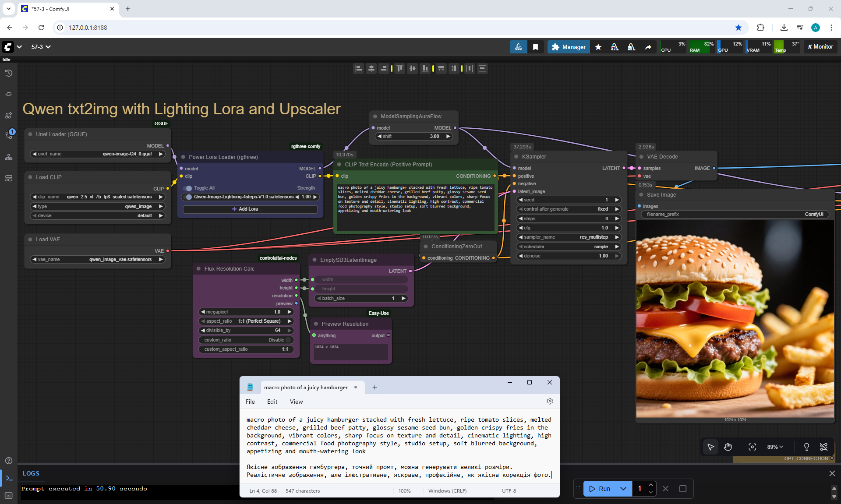This screenshot has width=841, height=504.
Task: Toggle custom_ratio Disable switch
Action: tap(289, 340)
